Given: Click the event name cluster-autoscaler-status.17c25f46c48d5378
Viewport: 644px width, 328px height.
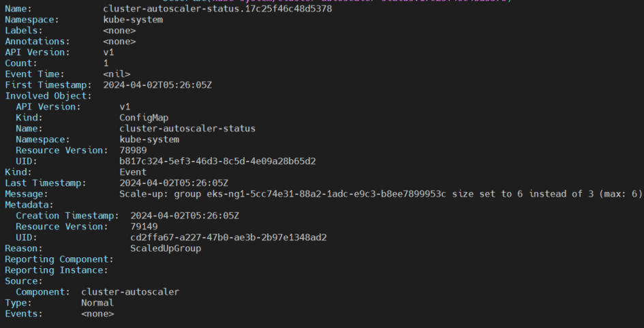Looking at the screenshot, I should (217, 9).
